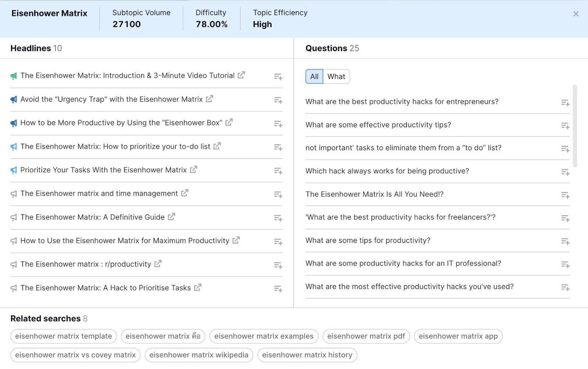Image resolution: width=588 pixels, height=369 pixels.
Task: Open external link on "The Eisenhower Matrix: A Definitive Guide"
Action: tap(172, 217)
